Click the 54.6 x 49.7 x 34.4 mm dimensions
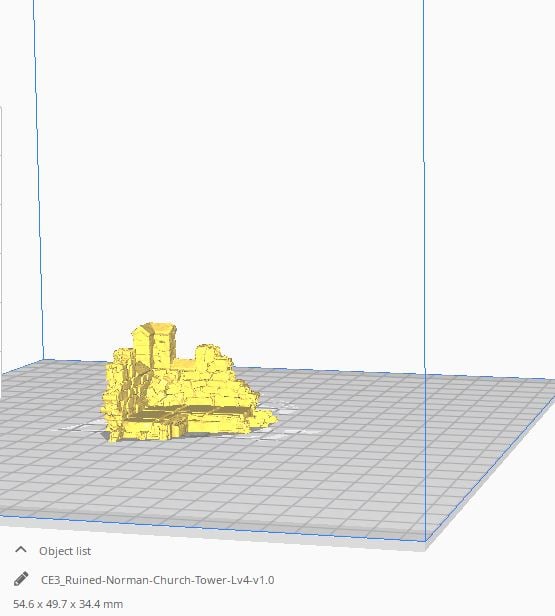555x616 pixels. tap(68, 604)
